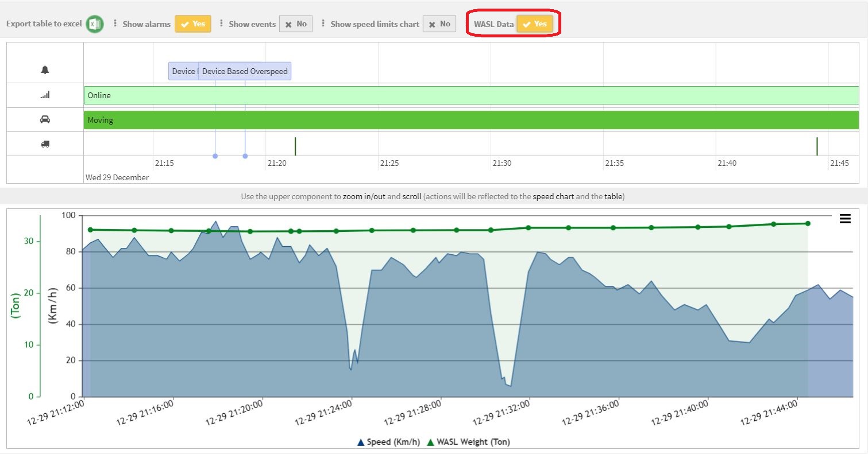Click truck event marker near 21:44
Image resolution: width=868 pixels, height=454 pixels.
pyautogui.click(x=817, y=146)
